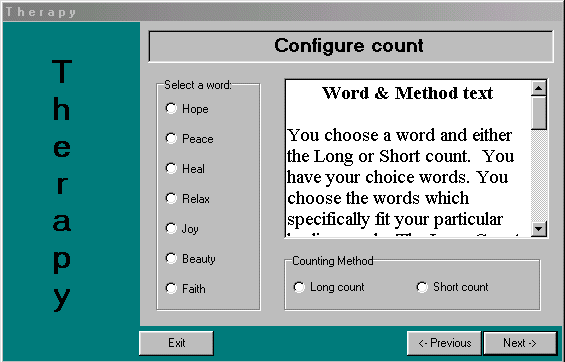
Task: Click the Exit button
Action: coord(177,343)
